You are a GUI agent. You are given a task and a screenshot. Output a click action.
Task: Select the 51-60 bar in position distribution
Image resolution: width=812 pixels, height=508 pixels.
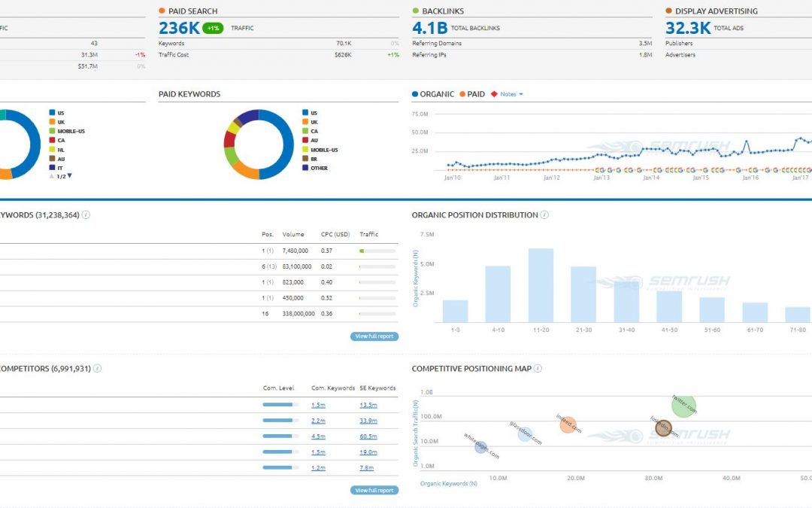pyautogui.click(x=712, y=309)
